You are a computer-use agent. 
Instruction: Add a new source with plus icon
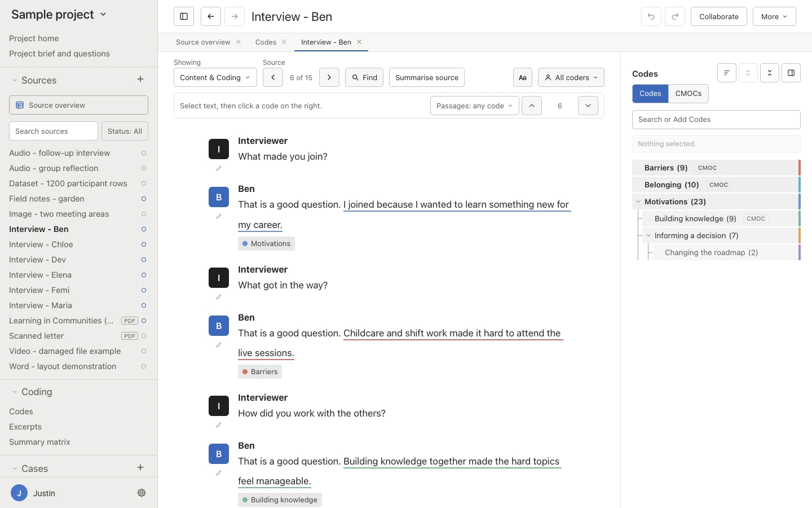pyautogui.click(x=140, y=80)
